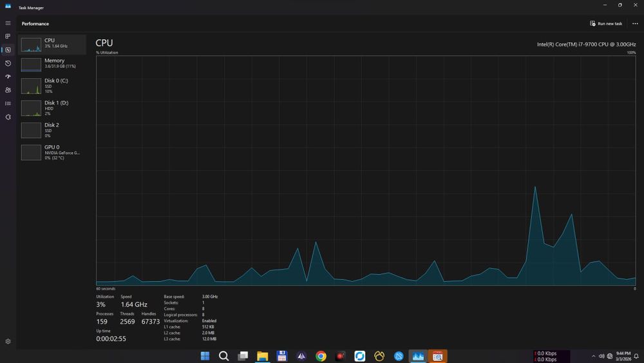
Task: Click the CPU utilization graph
Action: (366, 171)
